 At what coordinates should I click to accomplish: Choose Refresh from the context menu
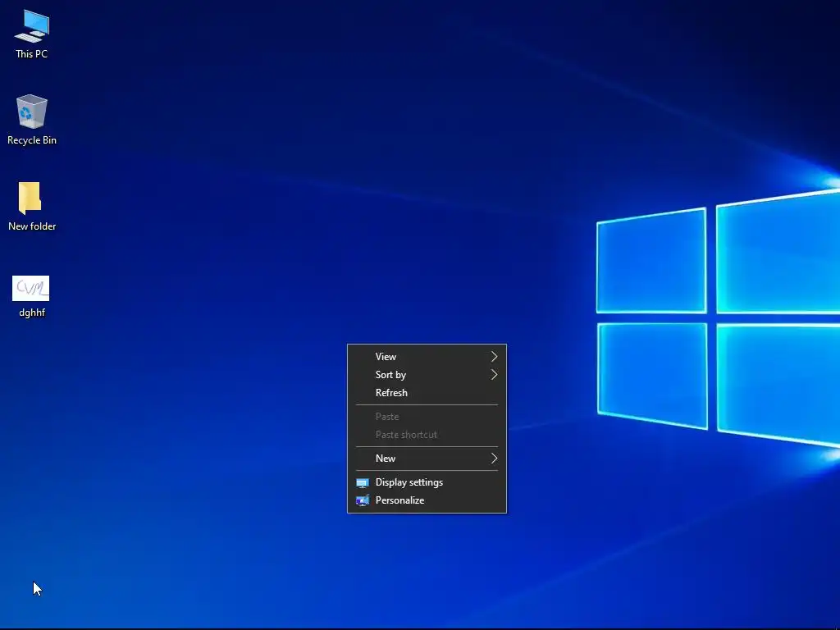[x=427, y=393]
